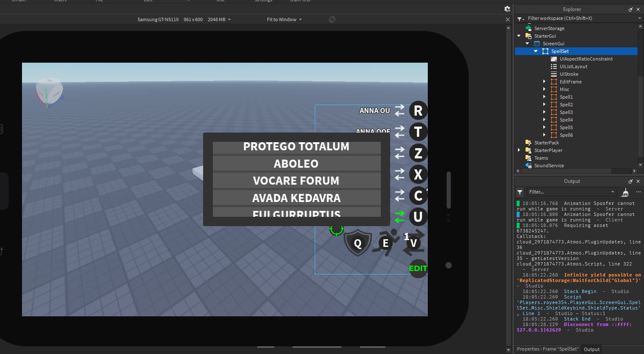Select UIListLayout in the Explorer
Viewport: 644px width, 354px height.
click(x=573, y=66)
